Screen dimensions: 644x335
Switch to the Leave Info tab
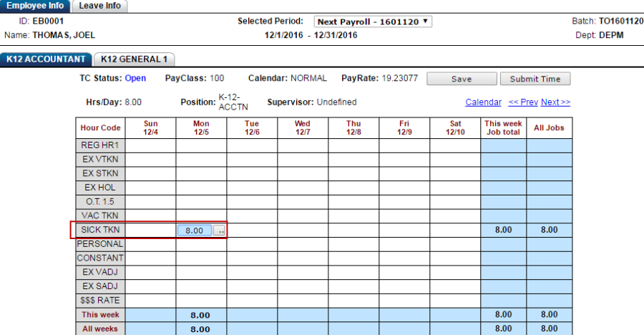[99, 6]
